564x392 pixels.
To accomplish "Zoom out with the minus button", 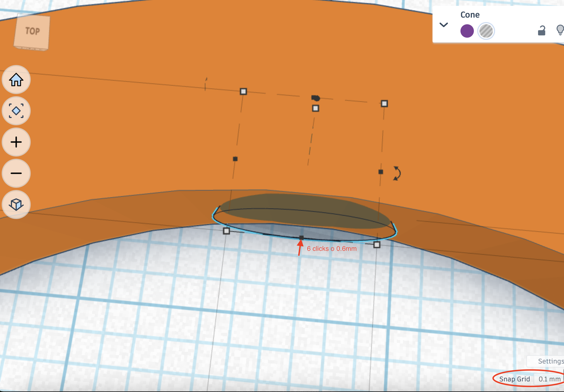I will pos(16,174).
